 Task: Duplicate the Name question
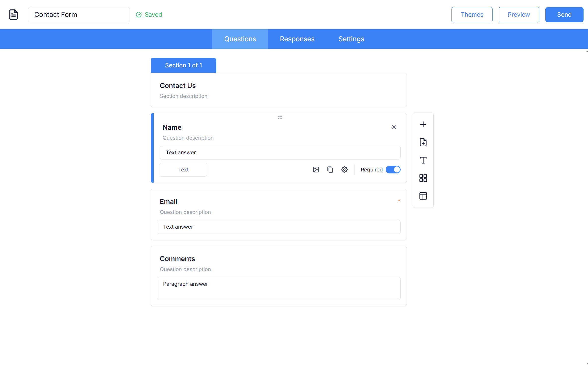pyautogui.click(x=330, y=170)
